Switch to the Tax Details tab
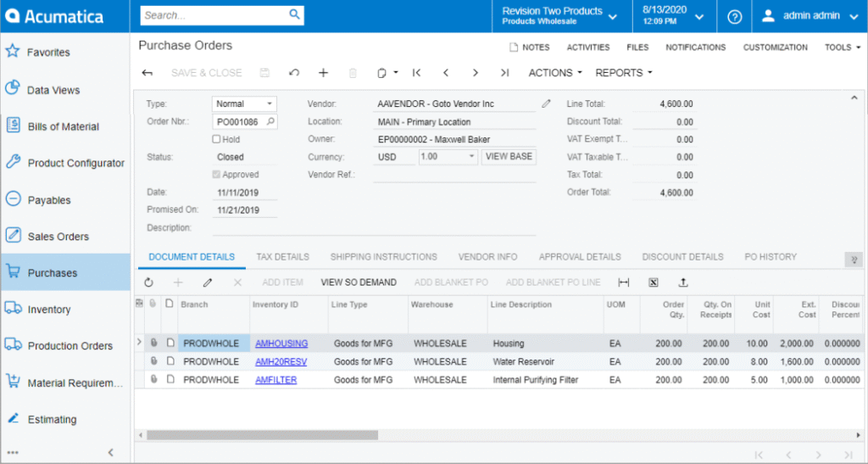Viewport: 868px width, 464px height. [282, 257]
